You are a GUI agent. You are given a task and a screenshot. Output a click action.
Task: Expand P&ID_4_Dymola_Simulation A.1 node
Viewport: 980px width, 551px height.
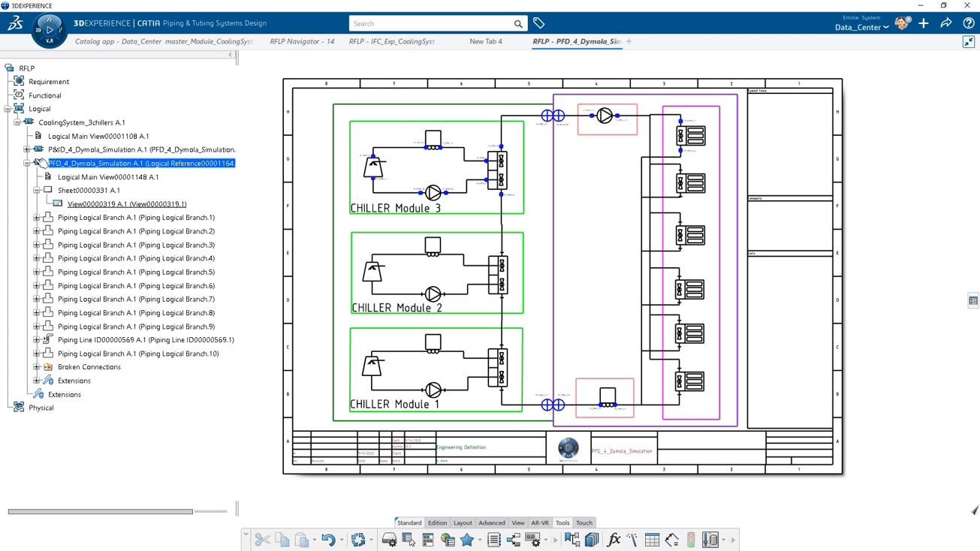point(27,149)
